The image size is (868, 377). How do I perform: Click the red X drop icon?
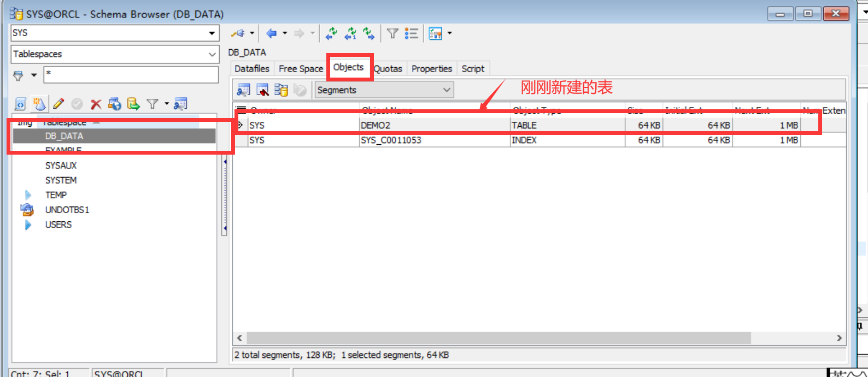(x=96, y=104)
